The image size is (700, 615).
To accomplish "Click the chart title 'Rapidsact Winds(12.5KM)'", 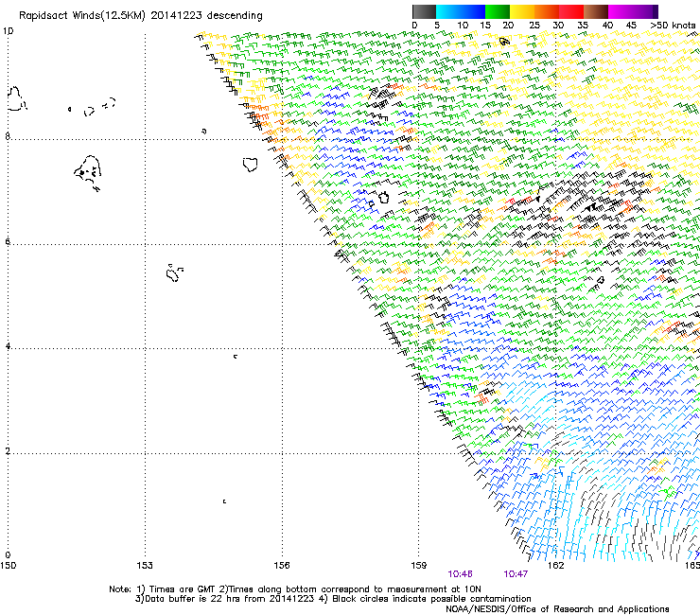I will coord(82,16).
